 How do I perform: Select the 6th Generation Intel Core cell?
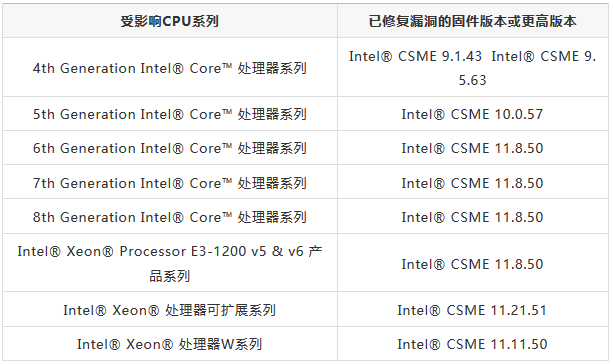[x=170, y=148]
